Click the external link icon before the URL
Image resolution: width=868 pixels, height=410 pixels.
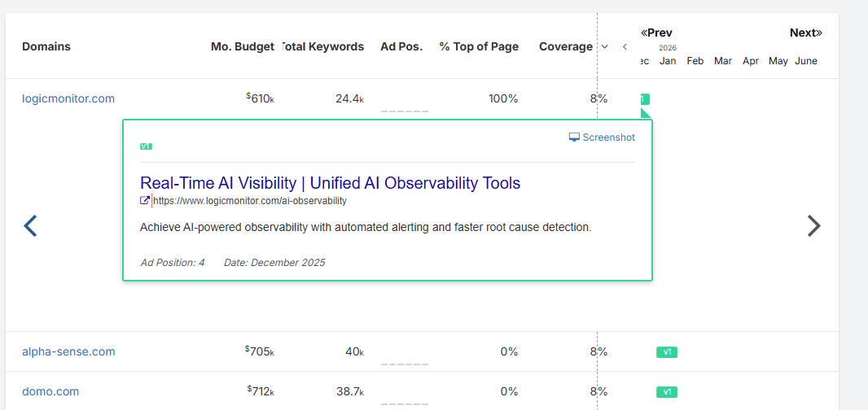click(x=145, y=201)
